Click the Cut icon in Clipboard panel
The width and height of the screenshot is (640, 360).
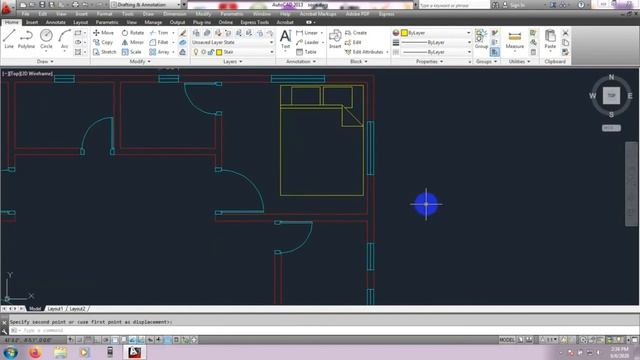[565, 33]
